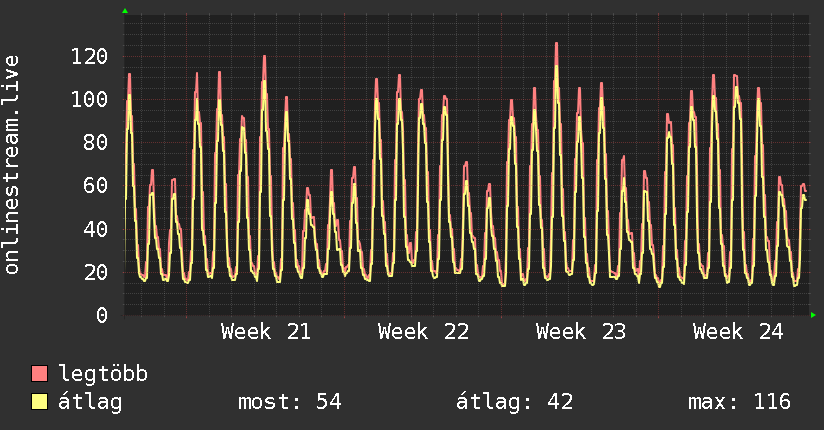The height and width of the screenshot is (430, 824).
Task: Click the 'átlag: 42' statistic
Action: click(514, 402)
